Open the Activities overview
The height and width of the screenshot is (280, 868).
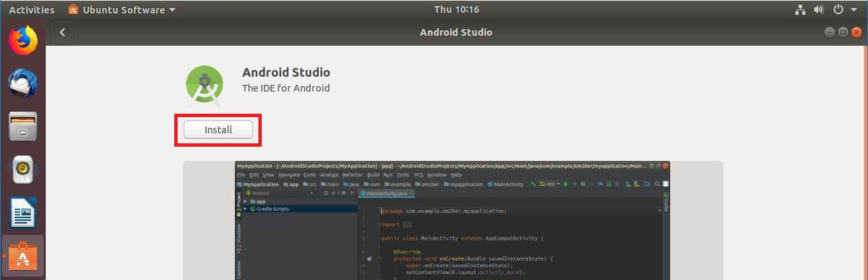(32, 9)
